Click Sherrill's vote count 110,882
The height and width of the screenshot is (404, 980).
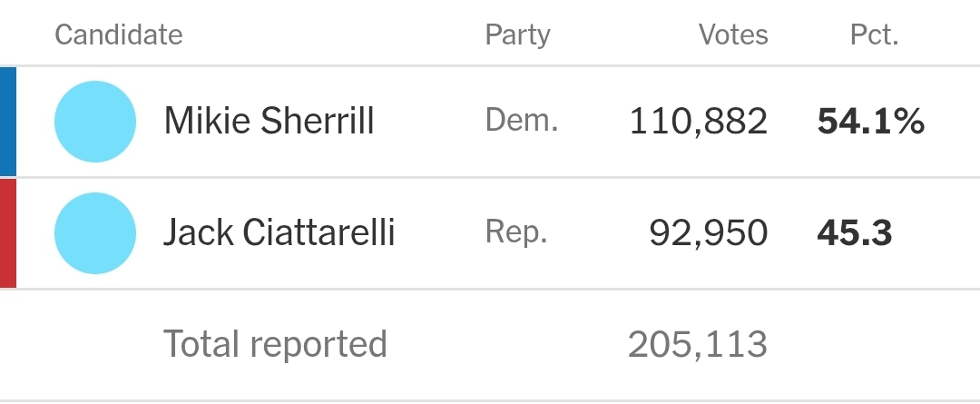point(698,122)
